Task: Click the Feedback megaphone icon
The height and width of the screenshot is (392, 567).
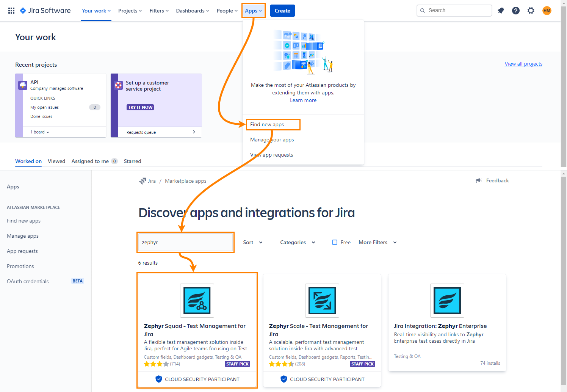Action: (x=478, y=180)
